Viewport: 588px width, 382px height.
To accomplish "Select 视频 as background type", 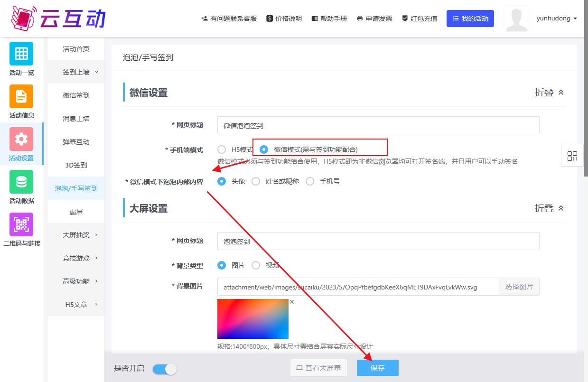I will (x=256, y=265).
